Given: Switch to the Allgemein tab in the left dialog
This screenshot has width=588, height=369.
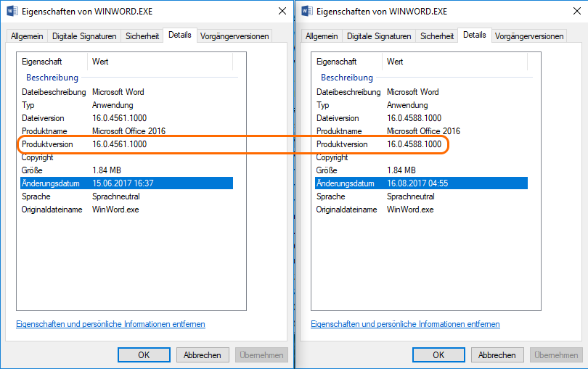Looking at the screenshot, I should (x=27, y=36).
